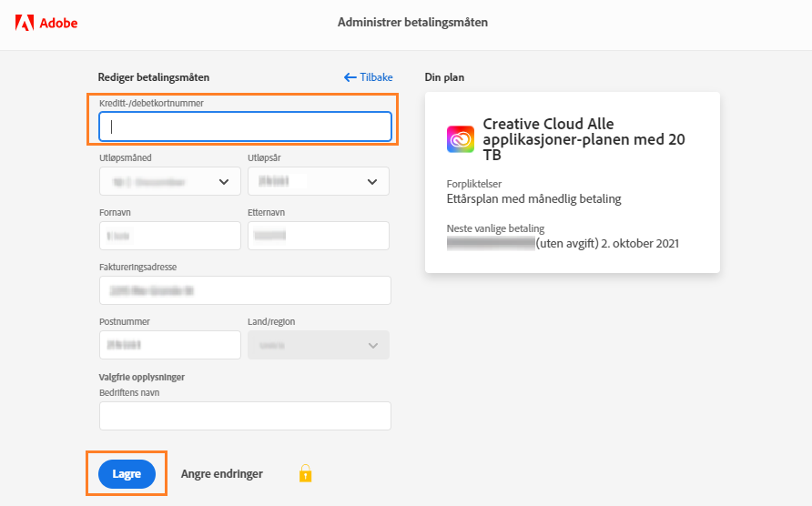The height and width of the screenshot is (506, 812).
Task: Click the Creative Cloud Alle applikasjoner plan title
Action: click(x=584, y=139)
